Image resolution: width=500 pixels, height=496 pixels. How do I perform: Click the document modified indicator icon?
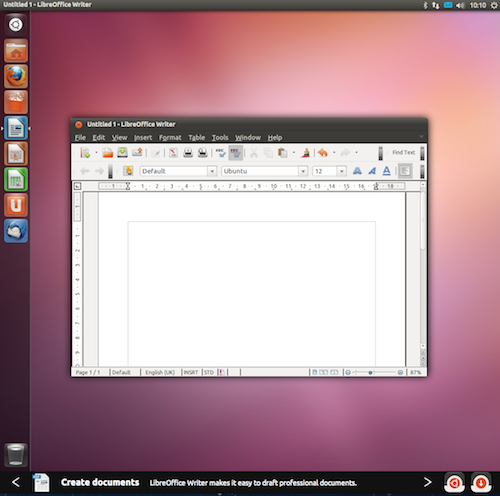tap(222, 372)
